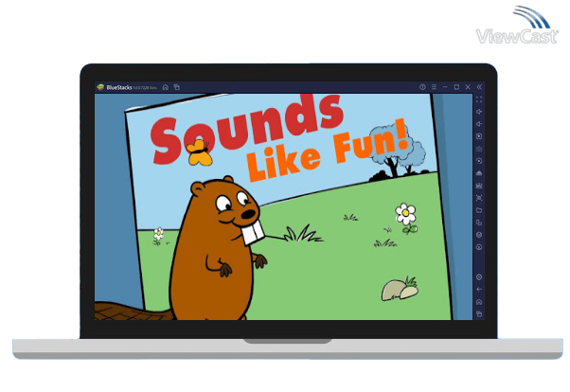The width and height of the screenshot is (570, 392).
Task: Click the volume up icon in sidebar
Action: tap(479, 112)
